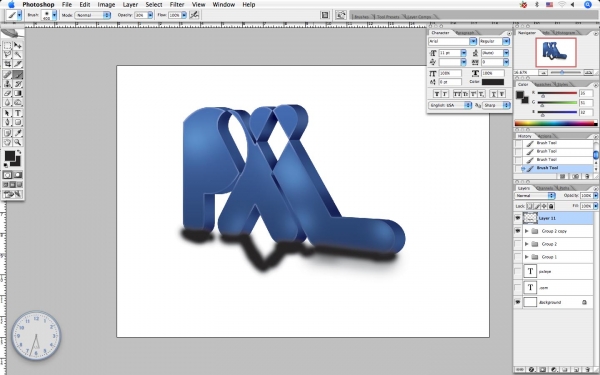Expand the Group 1 folder
This screenshot has height=375, width=600.
click(x=527, y=257)
